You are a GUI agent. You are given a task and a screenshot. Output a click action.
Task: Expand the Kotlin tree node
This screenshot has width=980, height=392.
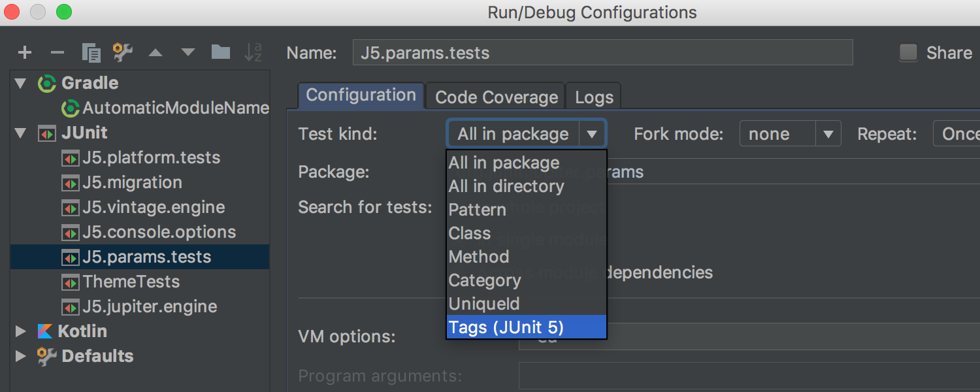pyautogui.click(x=21, y=331)
